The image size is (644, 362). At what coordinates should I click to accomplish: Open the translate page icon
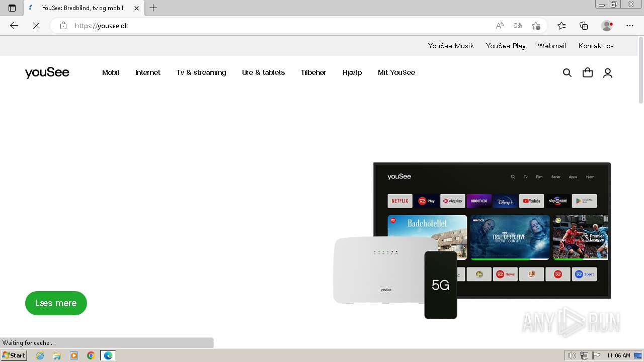coord(518,26)
